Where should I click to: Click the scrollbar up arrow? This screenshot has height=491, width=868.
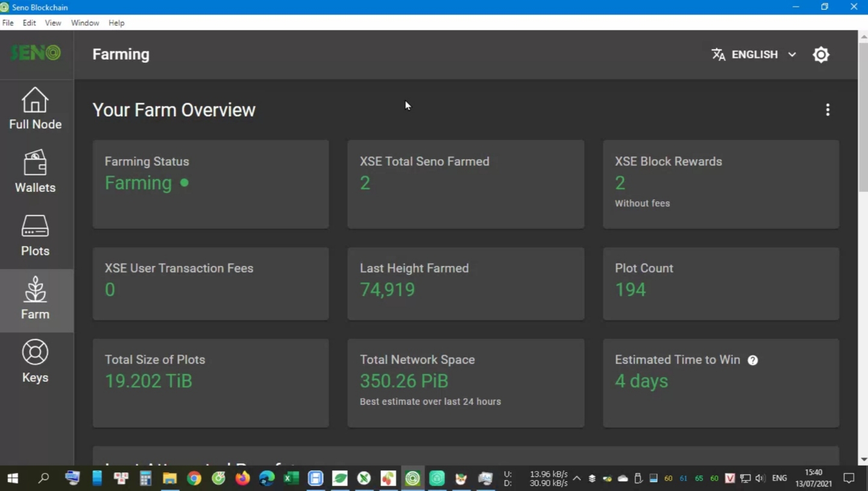click(x=863, y=36)
